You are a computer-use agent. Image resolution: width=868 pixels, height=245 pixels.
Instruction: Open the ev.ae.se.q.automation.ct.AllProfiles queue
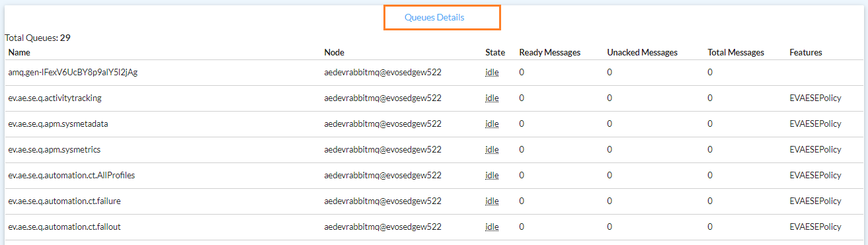71,176
